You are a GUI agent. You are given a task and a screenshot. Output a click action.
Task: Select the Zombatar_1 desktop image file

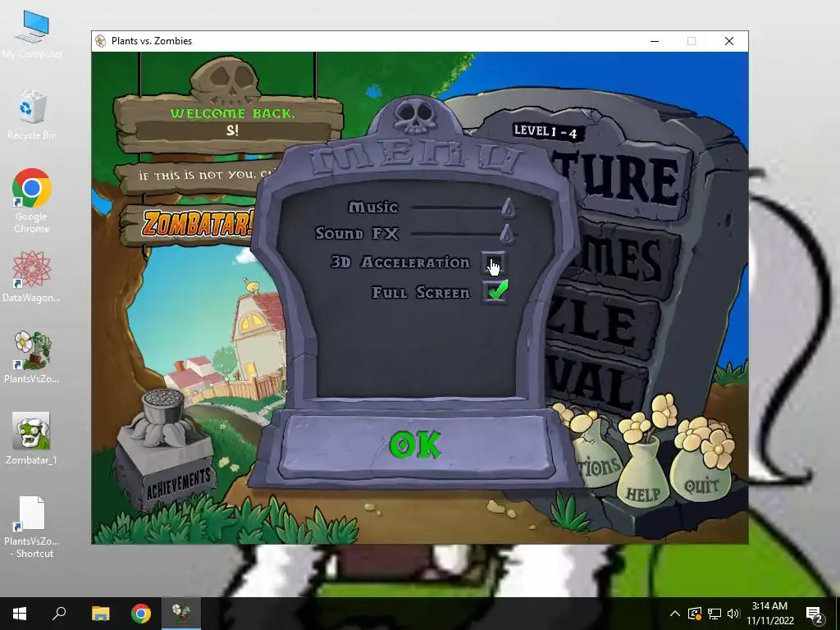[32, 438]
